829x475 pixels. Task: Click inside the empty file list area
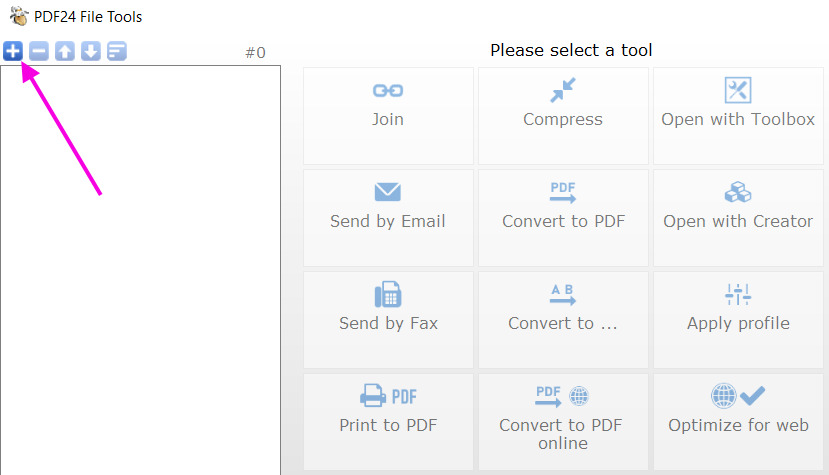pyautogui.click(x=141, y=270)
